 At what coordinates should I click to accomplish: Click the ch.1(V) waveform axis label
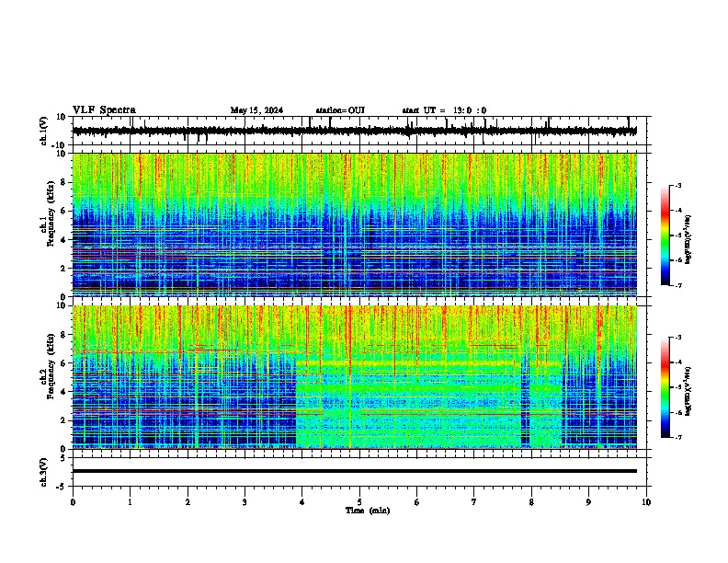pyautogui.click(x=44, y=131)
